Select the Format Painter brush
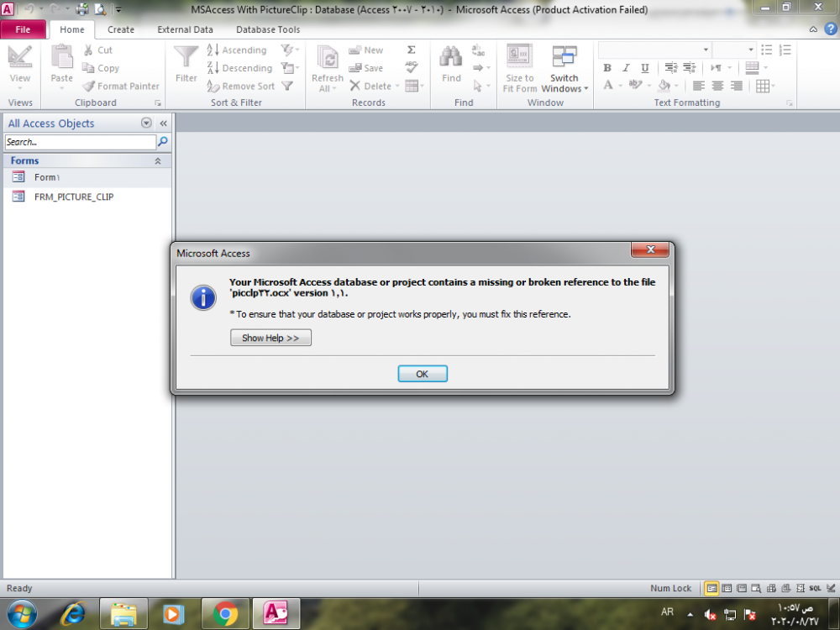This screenshot has width=840, height=630. [x=89, y=86]
